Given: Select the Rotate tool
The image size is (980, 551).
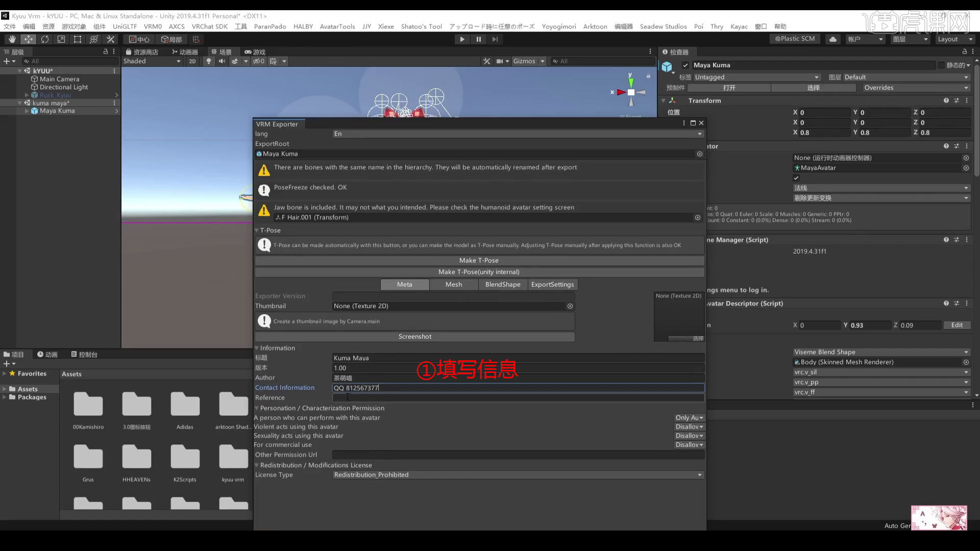Looking at the screenshot, I should point(45,39).
